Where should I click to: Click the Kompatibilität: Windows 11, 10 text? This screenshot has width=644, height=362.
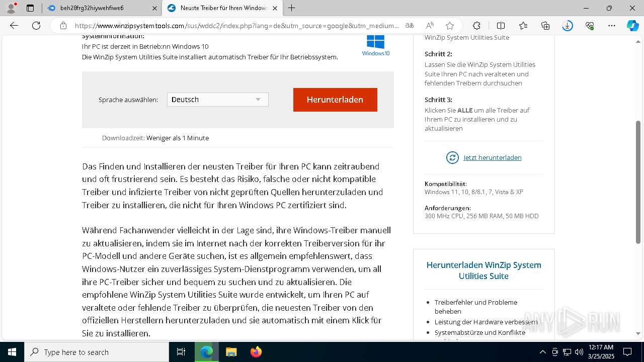pos(474,188)
